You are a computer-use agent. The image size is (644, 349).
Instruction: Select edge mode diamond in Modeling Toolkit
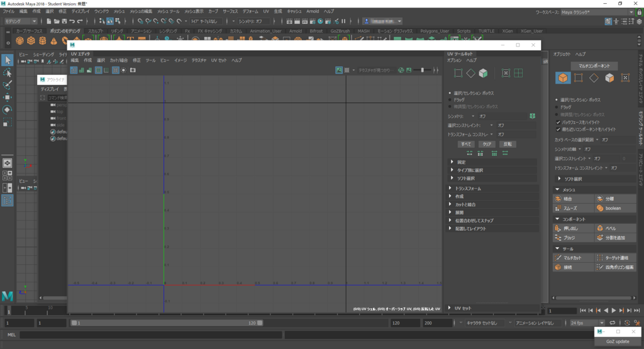(x=594, y=77)
